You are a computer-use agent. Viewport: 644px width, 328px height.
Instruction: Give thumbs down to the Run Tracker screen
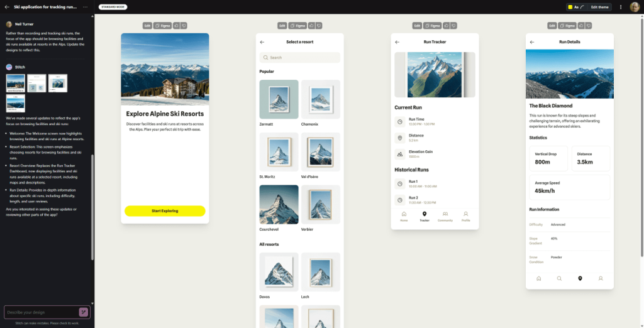(x=454, y=26)
